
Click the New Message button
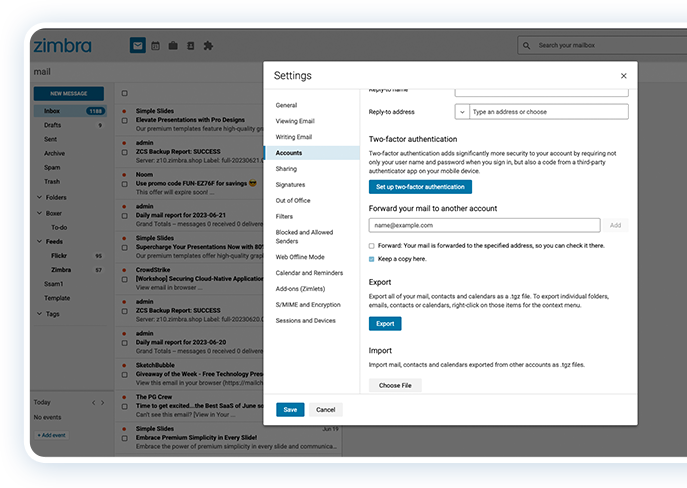click(69, 93)
